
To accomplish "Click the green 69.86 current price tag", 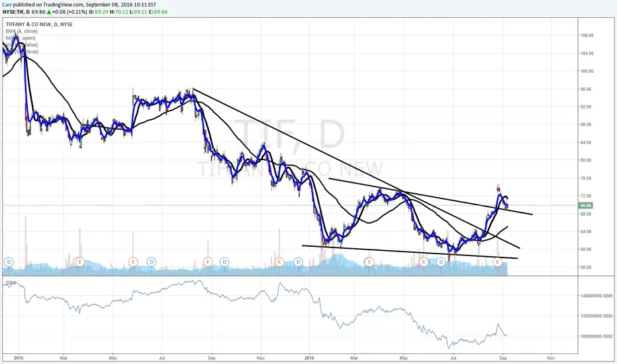I will (x=585, y=205).
